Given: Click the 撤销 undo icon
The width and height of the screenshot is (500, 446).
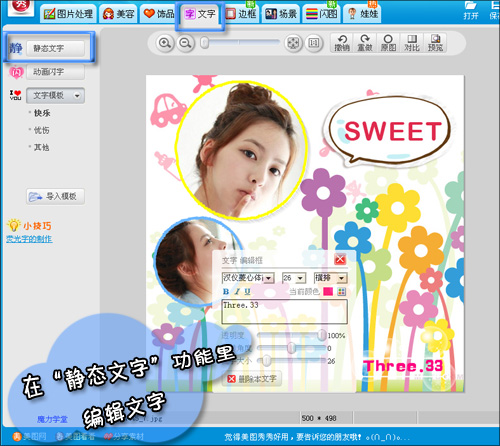Looking at the screenshot, I should (x=342, y=43).
